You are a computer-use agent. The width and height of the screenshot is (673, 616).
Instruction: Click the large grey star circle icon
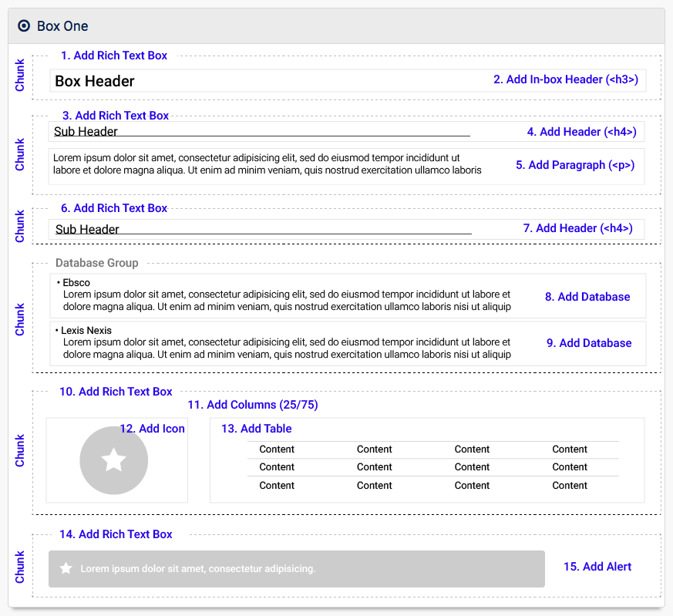[114, 460]
